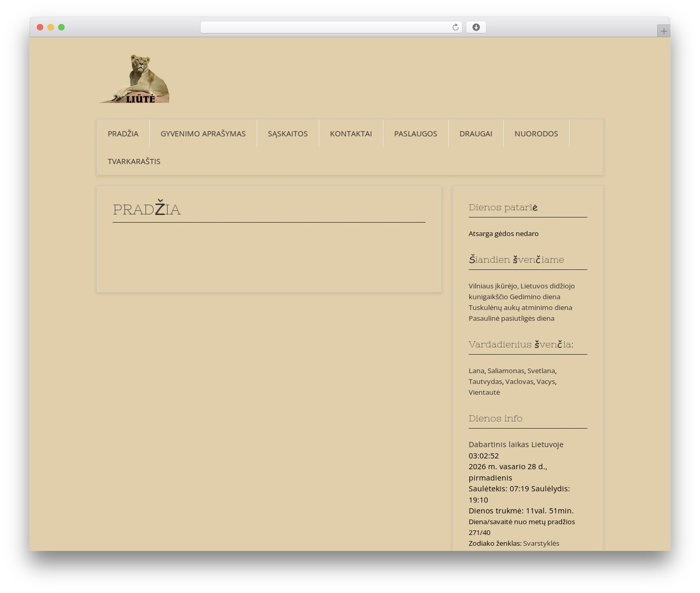
Task: Click the Vardadienius švenčia heading
Action: coord(521,344)
